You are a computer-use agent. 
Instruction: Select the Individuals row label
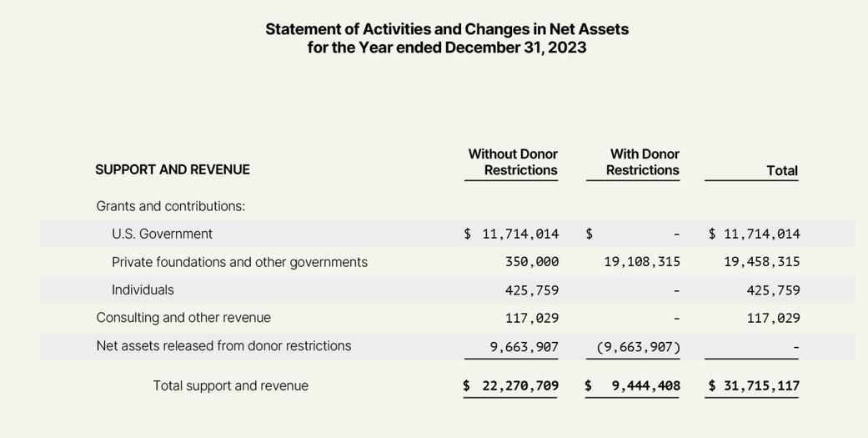coord(143,290)
